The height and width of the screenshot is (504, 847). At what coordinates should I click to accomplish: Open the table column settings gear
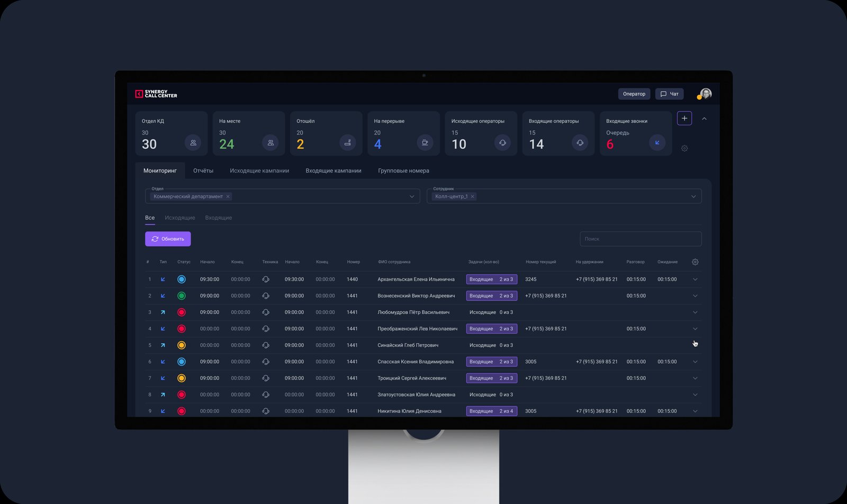(695, 262)
